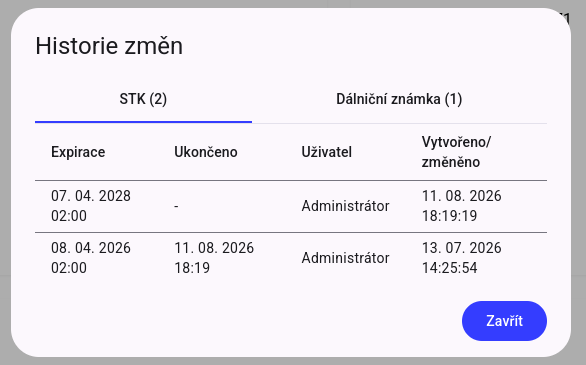Click Administrátor in the first history row
The image size is (586, 365).
pos(345,206)
